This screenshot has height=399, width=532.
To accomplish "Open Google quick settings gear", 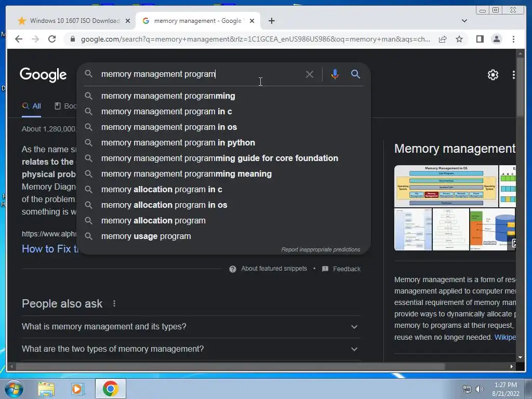I will 493,75.
